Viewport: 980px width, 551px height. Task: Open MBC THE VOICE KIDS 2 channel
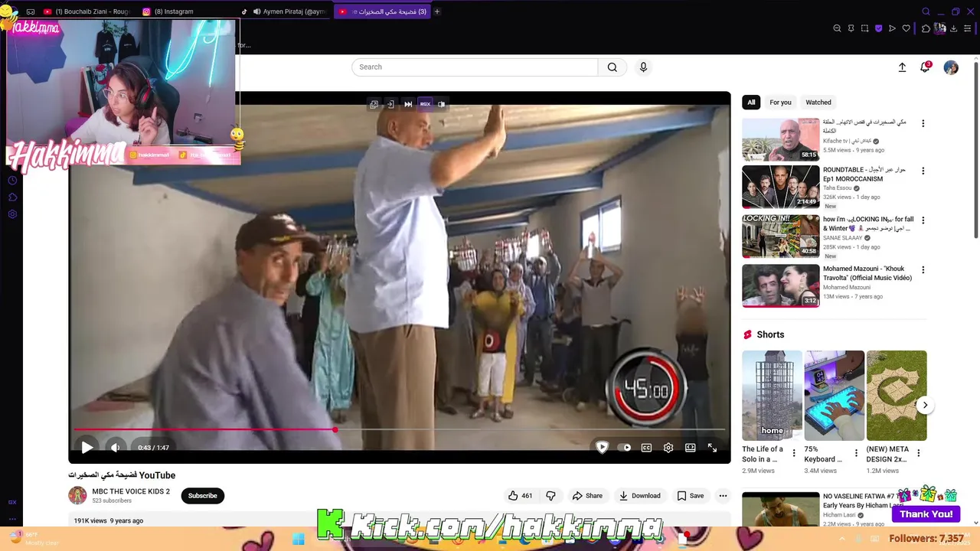pyautogui.click(x=131, y=491)
